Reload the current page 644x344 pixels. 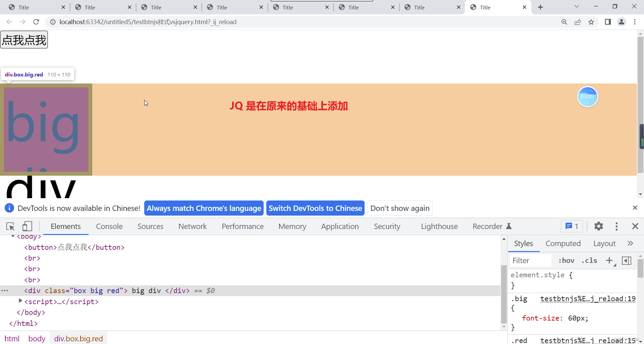click(36, 22)
